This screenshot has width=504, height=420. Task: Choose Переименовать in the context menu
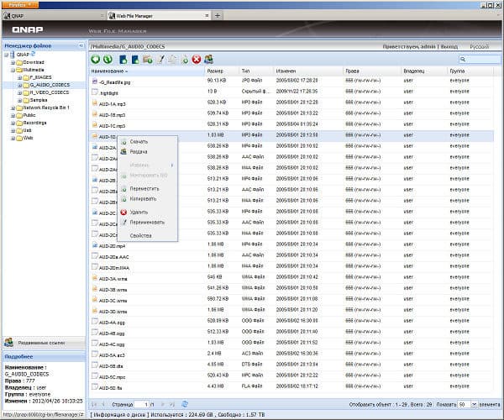coord(148,223)
